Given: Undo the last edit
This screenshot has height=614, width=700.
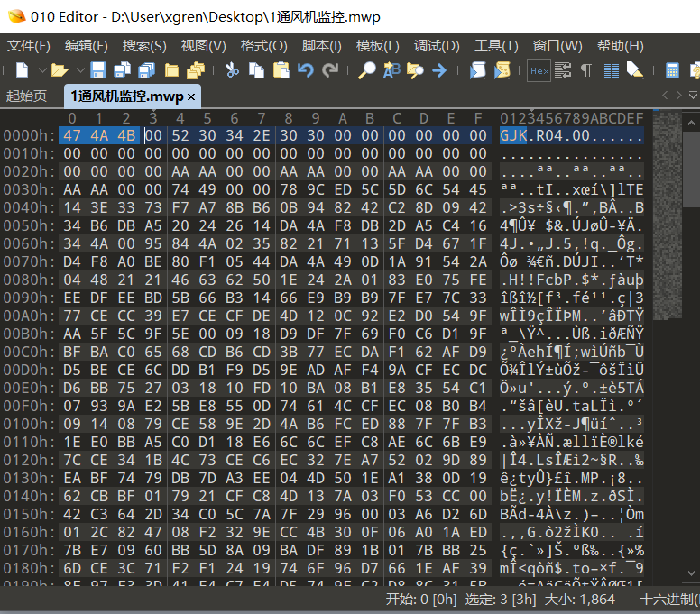Looking at the screenshot, I should click(x=306, y=70).
